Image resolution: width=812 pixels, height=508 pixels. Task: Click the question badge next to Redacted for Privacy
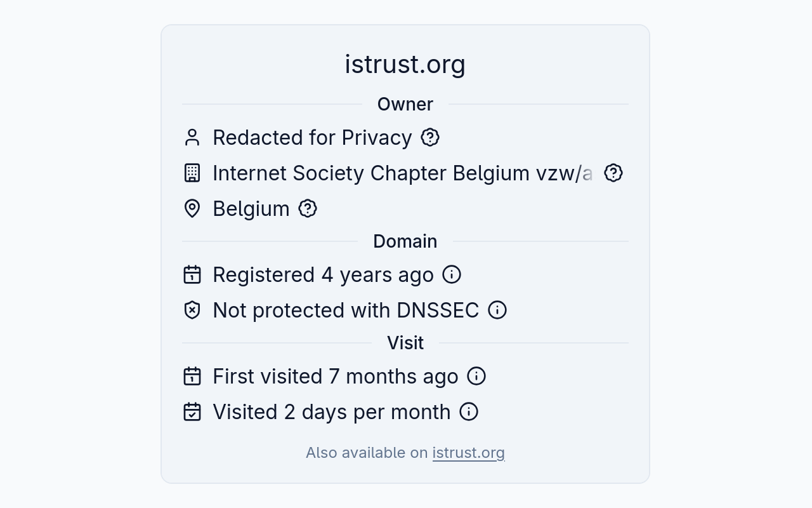pos(430,137)
